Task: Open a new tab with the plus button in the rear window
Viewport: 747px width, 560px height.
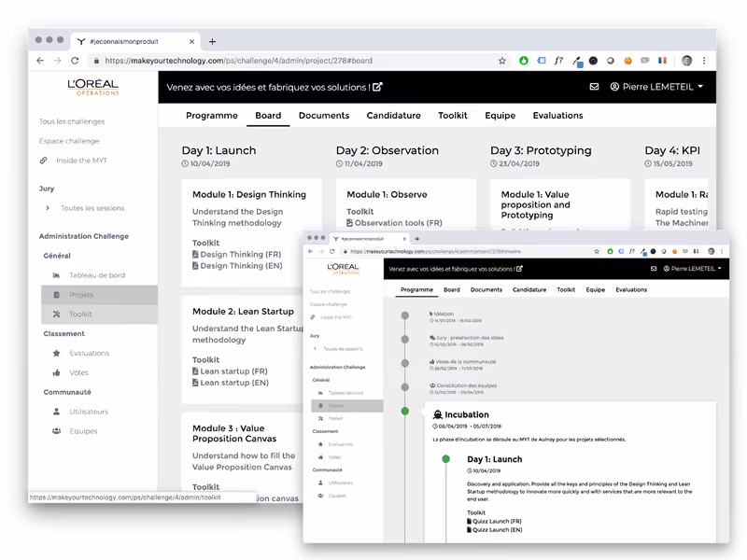Action: (x=212, y=41)
